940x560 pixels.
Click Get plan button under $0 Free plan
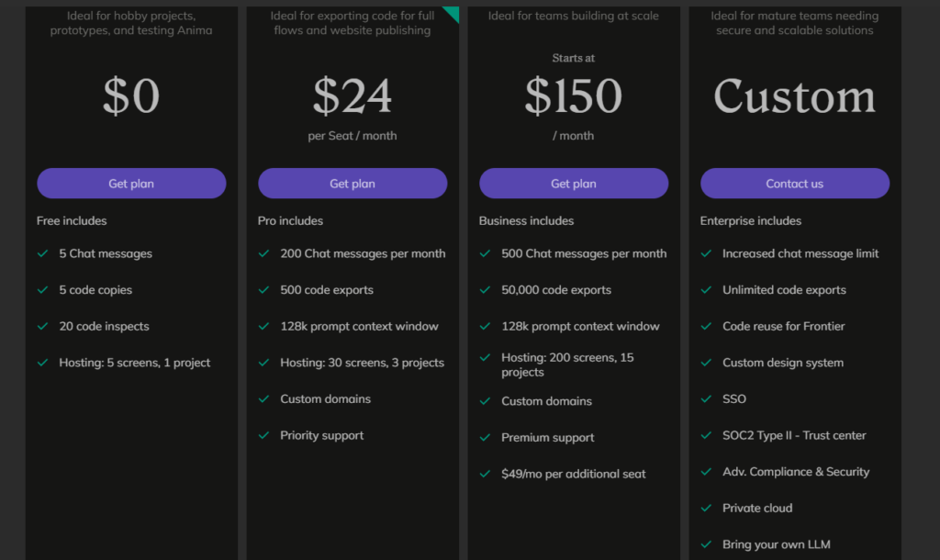(131, 184)
